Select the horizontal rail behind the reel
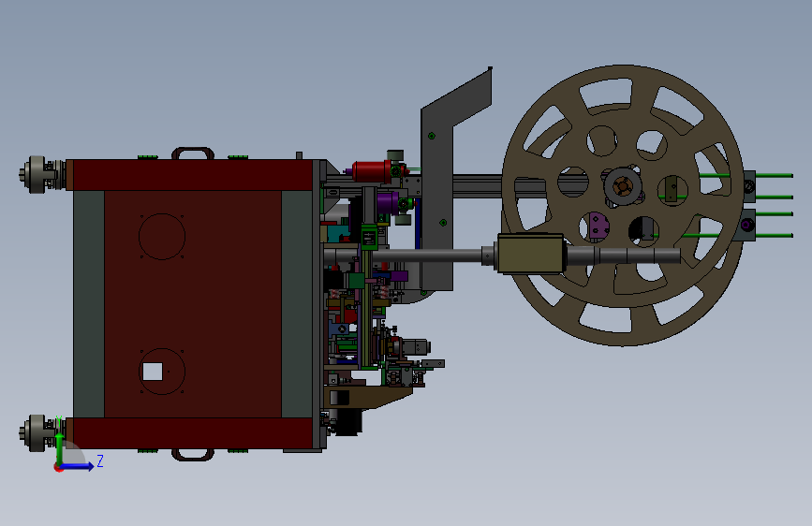Screen dimensions: 812x526 click(477, 186)
